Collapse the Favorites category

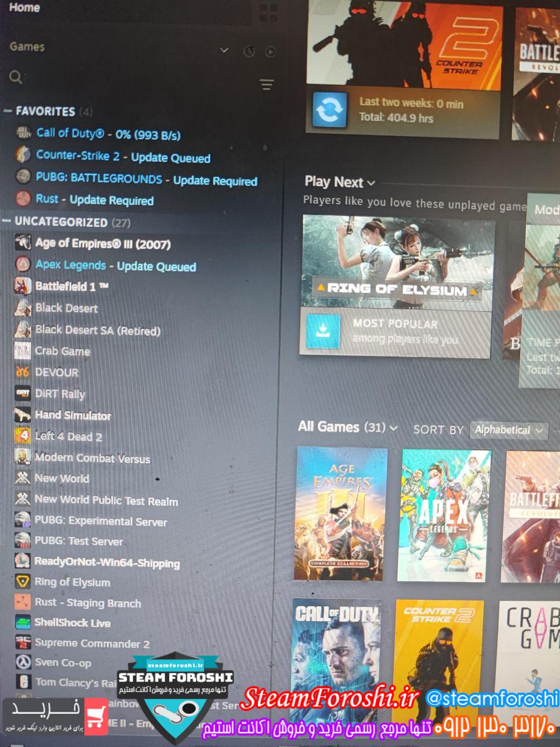click(x=8, y=111)
